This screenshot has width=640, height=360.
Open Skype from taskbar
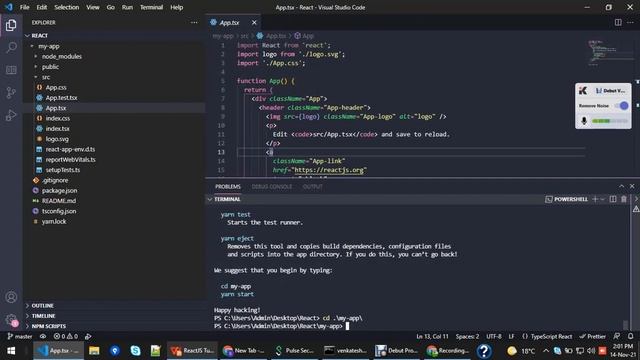[x=135, y=351]
